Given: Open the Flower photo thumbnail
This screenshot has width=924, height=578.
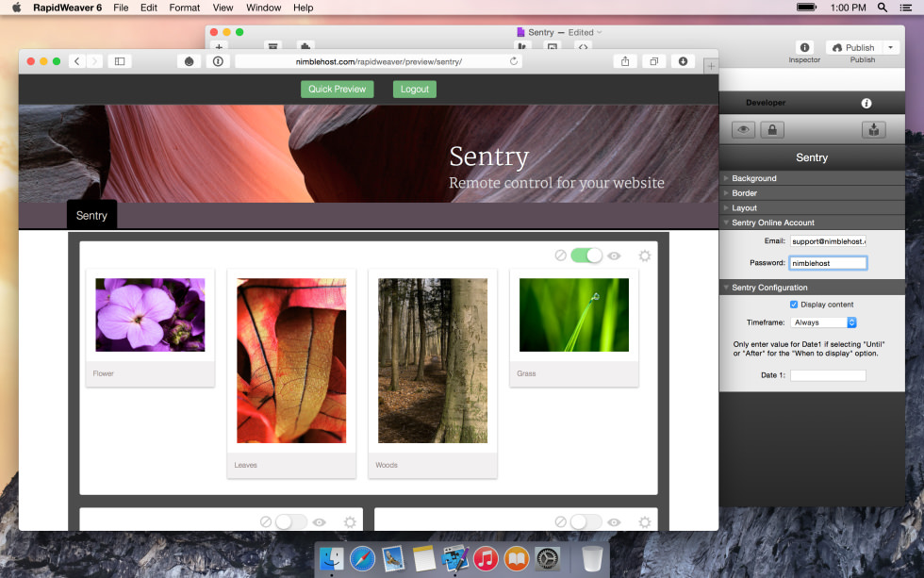Looking at the screenshot, I should click(x=150, y=315).
